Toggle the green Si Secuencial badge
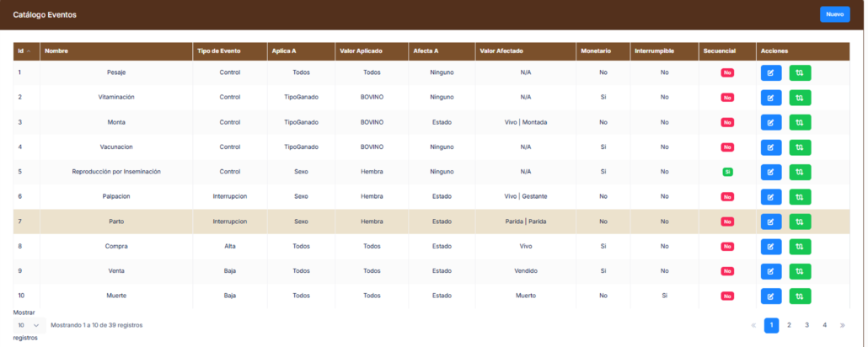The image size is (868, 347). [x=726, y=173]
